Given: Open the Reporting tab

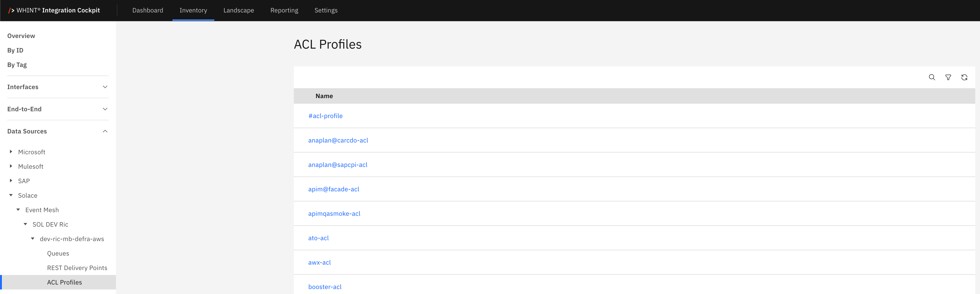Looking at the screenshot, I should (284, 10).
